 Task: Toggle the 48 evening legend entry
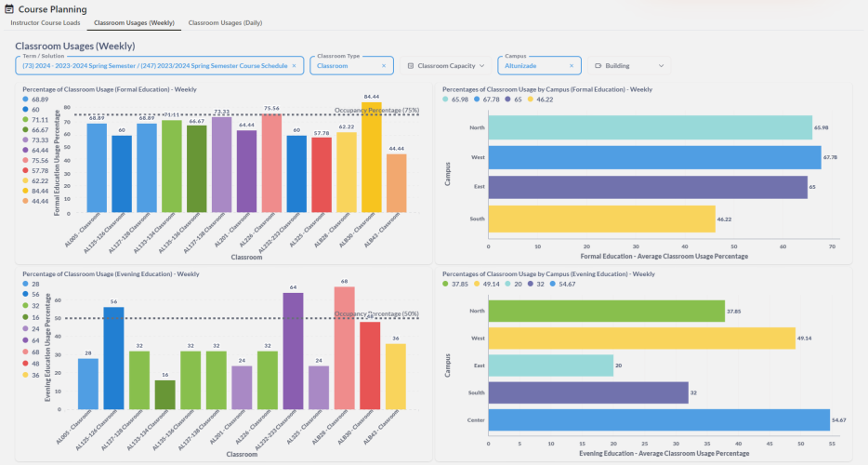[x=31, y=364]
